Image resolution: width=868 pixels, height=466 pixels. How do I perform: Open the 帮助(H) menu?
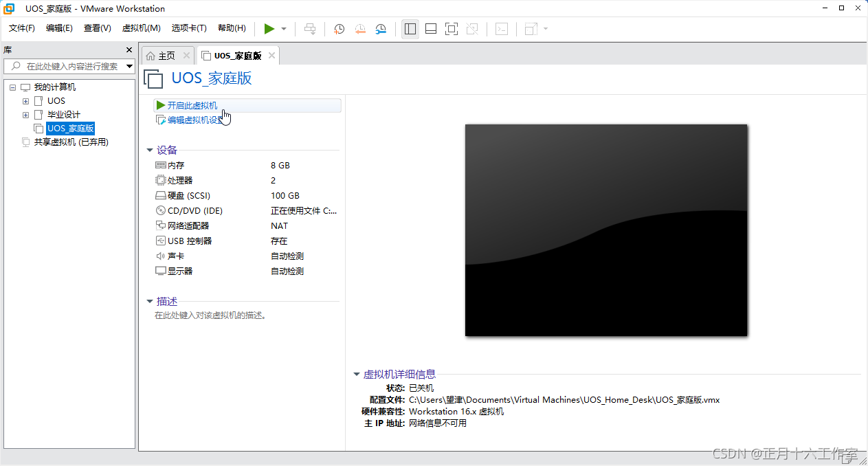click(x=232, y=28)
